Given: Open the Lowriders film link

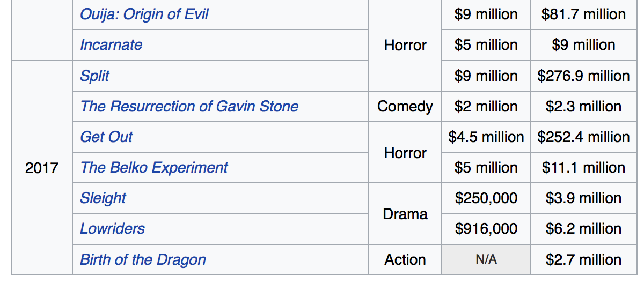Looking at the screenshot, I should coord(112,228).
